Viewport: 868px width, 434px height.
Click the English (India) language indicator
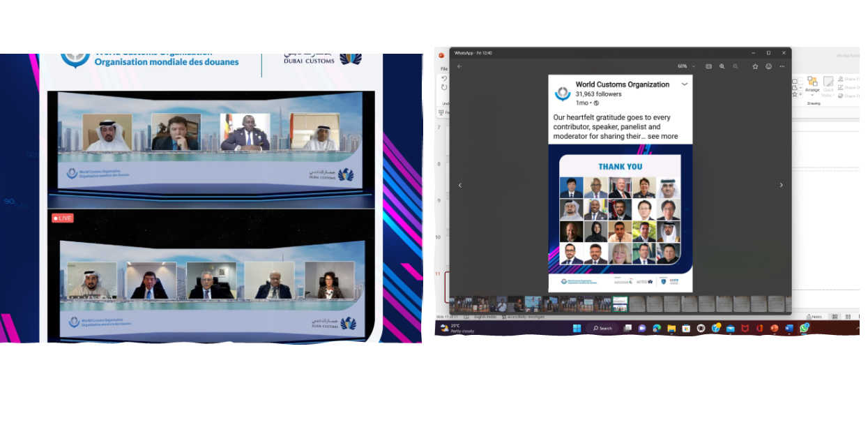point(485,317)
